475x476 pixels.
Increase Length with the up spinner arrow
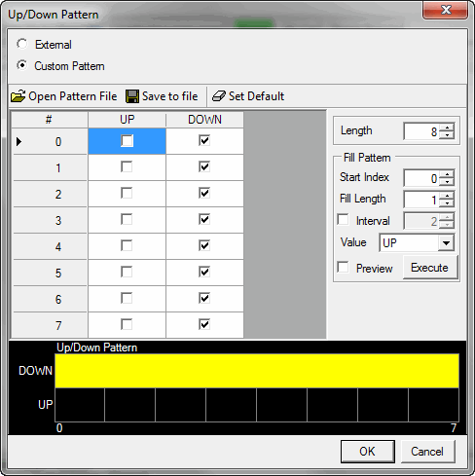[x=448, y=128]
